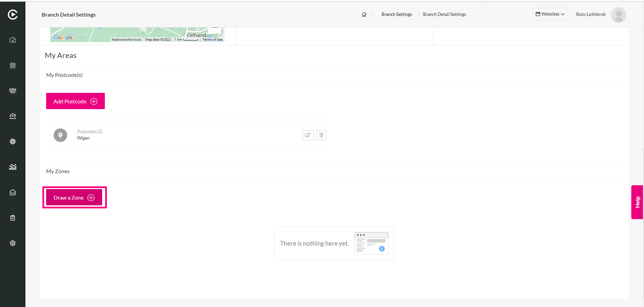
Task: Open the people group icon in sidebar
Action: point(13,91)
